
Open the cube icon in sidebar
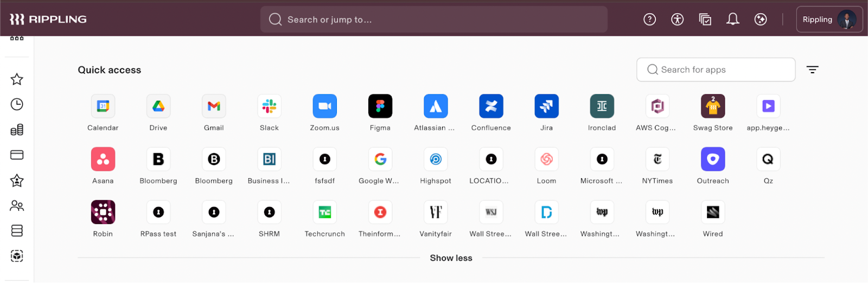pyautogui.click(x=17, y=256)
